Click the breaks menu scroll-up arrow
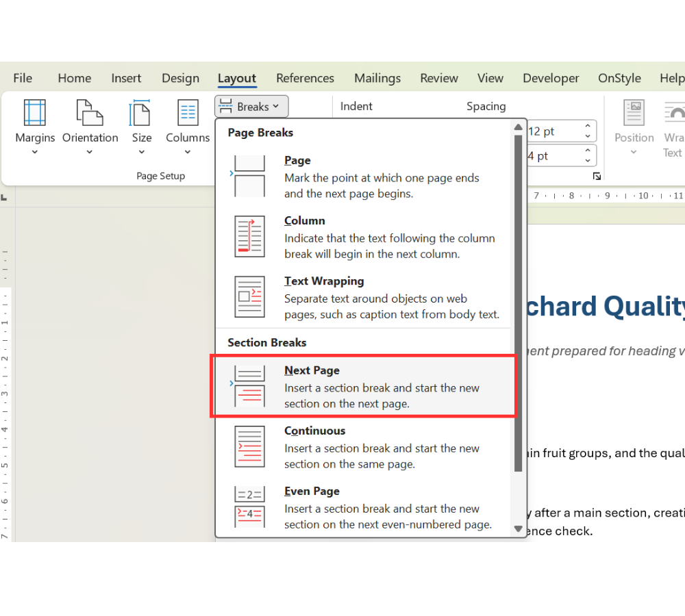Image resolution: width=685 pixels, height=616 pixels. pyautogui.click(x=518, y=127)
